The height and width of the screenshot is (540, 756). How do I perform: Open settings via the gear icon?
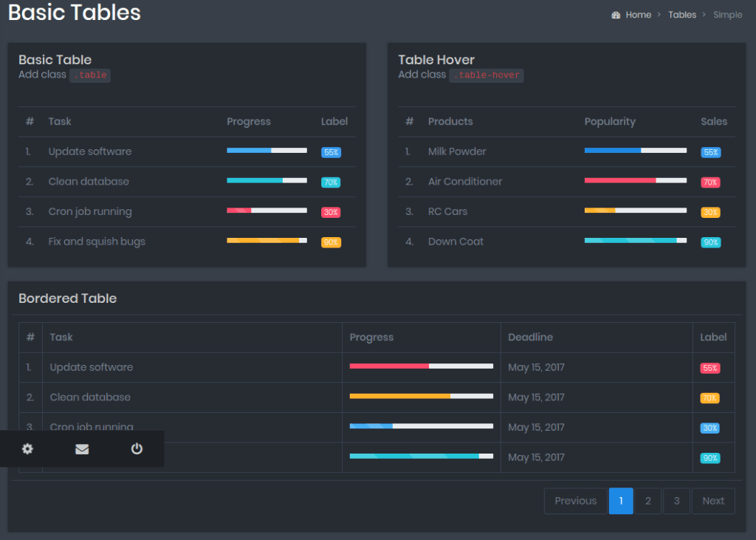[x=27, y=448]
